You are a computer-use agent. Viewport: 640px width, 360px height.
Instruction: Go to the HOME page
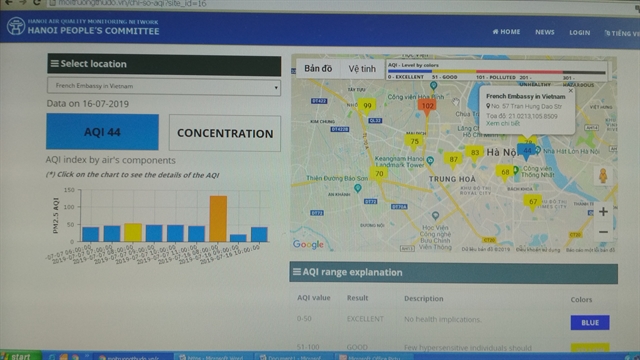point(506,31)
